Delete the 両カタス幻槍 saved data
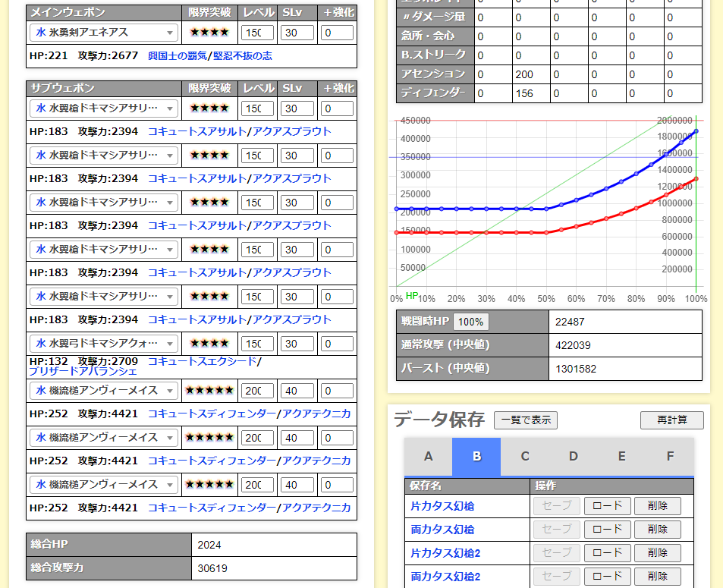 (x=658, y=530)
